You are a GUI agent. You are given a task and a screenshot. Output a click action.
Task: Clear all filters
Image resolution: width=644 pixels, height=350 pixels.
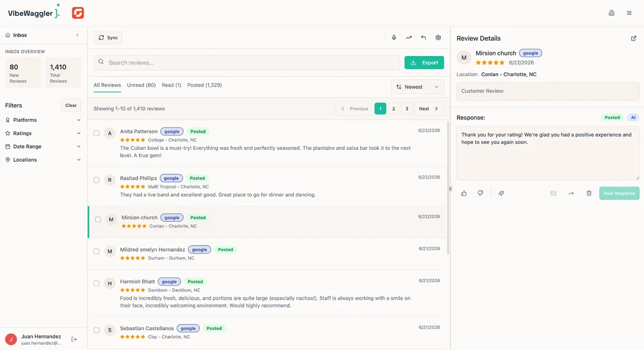coord(71,105)
